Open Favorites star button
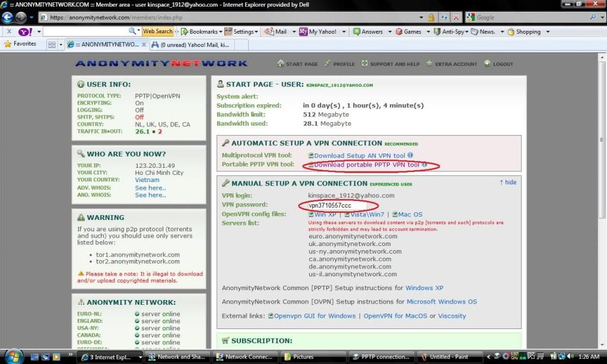The image size is (607, 364). tap(20, 44)
